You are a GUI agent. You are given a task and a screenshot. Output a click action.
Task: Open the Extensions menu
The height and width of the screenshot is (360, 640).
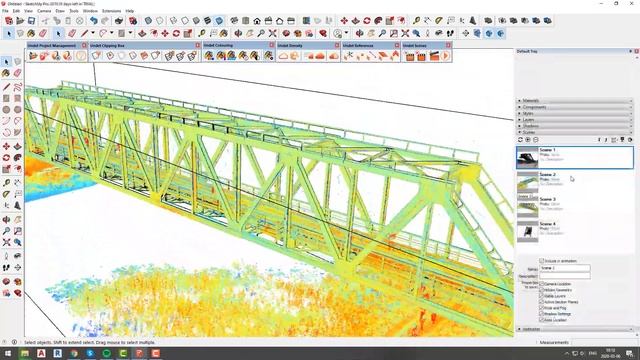[111, 11]
